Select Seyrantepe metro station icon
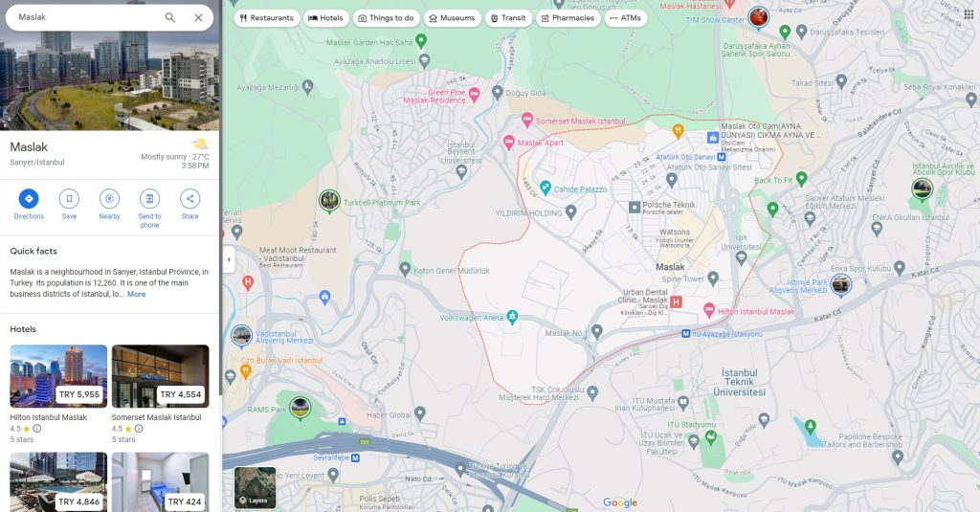Viewport: 980px width, 512px height. [355, 457]
